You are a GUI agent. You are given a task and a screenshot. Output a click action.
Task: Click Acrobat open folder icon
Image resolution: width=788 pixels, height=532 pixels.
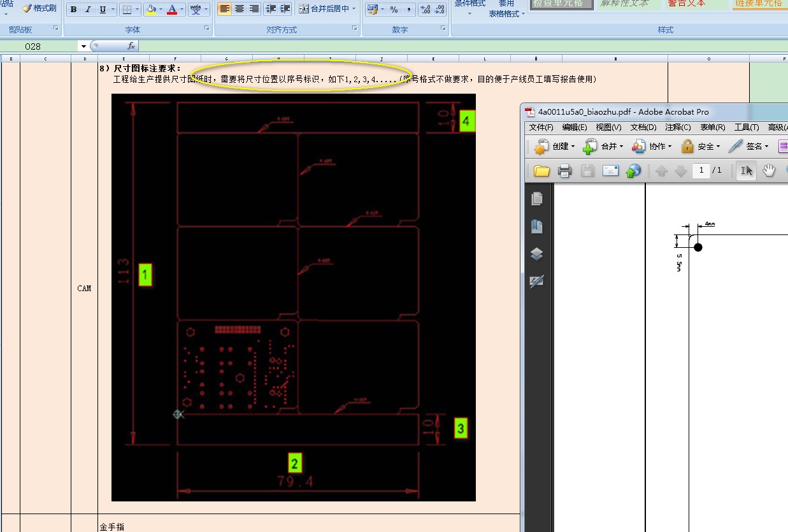(x=541, y=171)
